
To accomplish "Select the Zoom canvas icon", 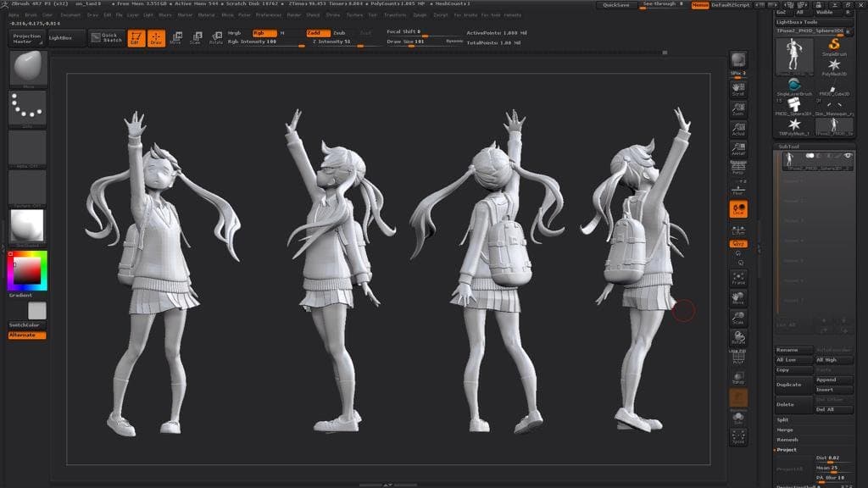I will (x=738, y=109).
